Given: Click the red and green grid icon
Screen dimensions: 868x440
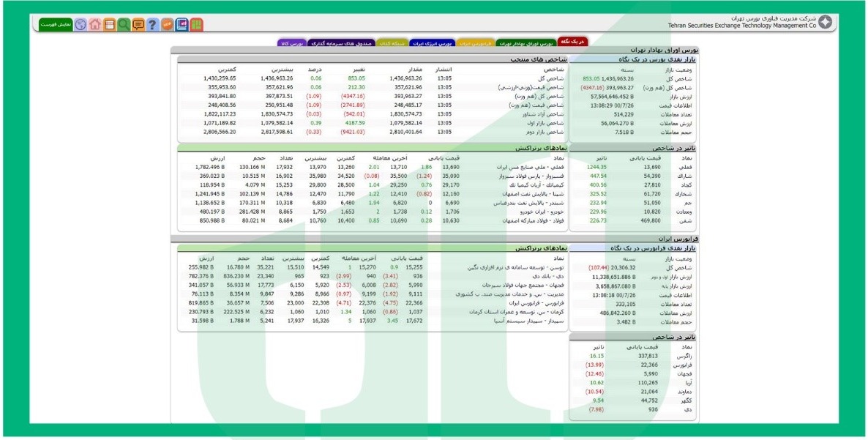Looking at the screenshot, I should point(196,24).
